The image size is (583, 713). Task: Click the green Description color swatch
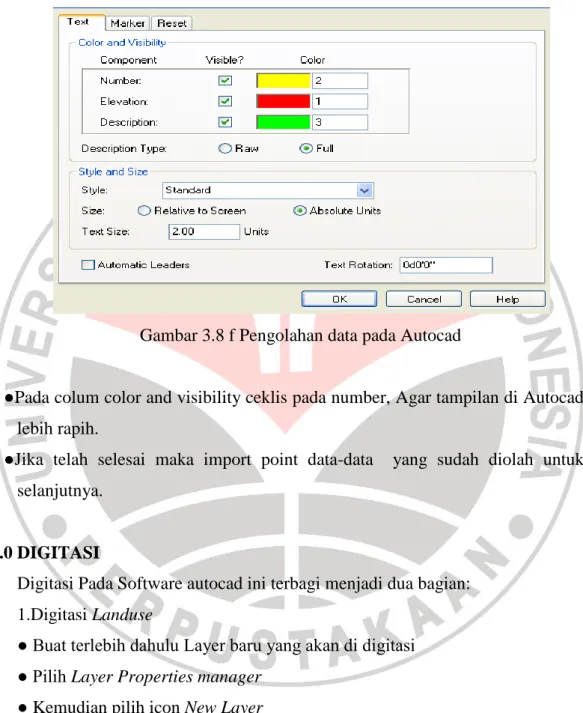tap(283, 122)
